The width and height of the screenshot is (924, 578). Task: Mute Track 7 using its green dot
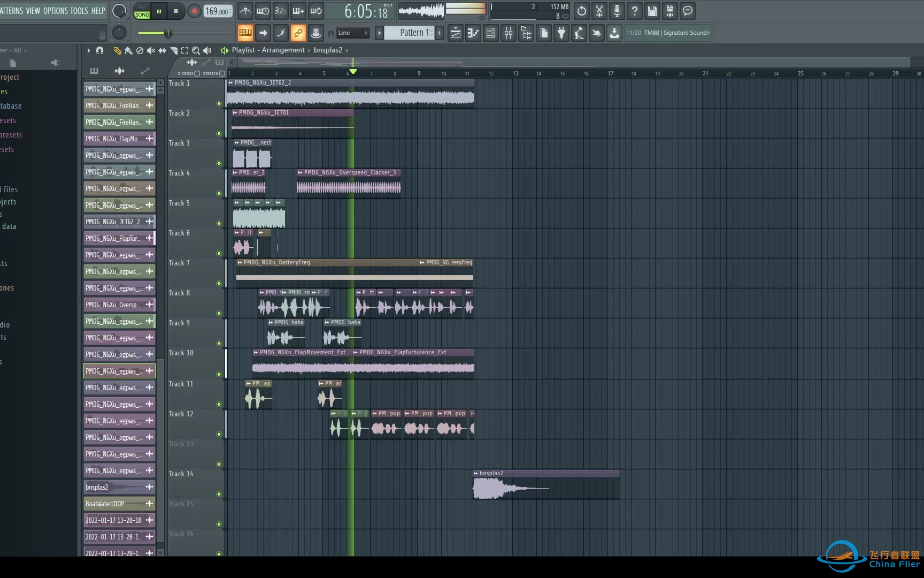(219, 284)
